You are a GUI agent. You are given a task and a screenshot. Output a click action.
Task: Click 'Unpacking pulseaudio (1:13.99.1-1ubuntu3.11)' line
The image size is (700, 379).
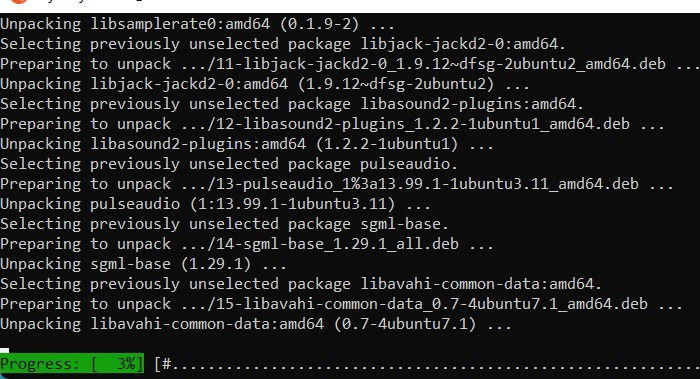(215, 204)
